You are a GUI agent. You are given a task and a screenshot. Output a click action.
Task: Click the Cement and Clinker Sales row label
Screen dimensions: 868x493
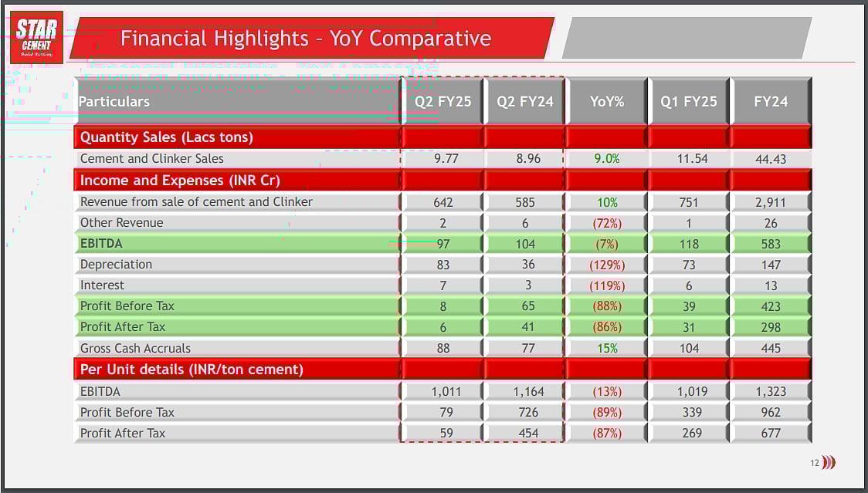(152, 158)
